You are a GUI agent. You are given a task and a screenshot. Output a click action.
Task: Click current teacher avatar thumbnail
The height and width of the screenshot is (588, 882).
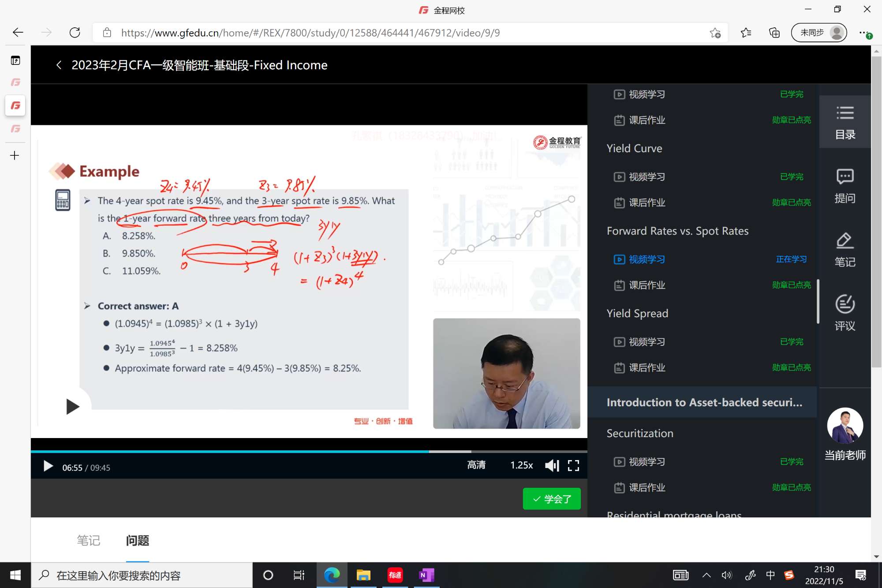tap(845, 425)
